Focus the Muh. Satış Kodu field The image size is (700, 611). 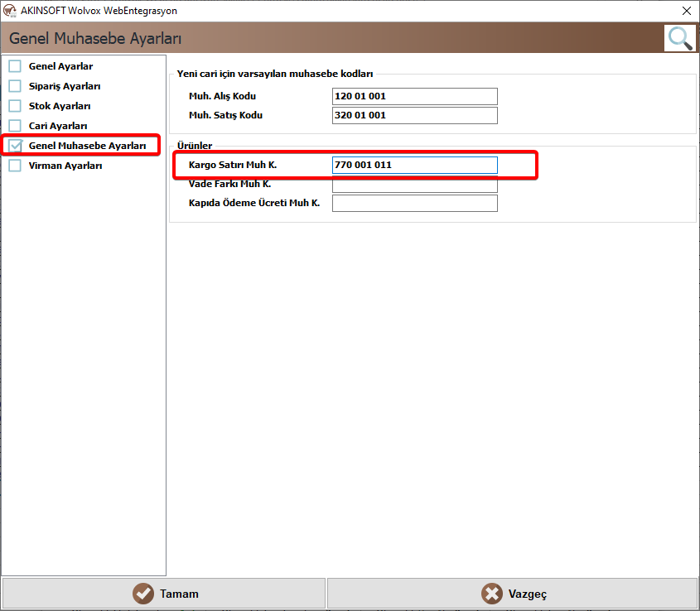pos(415,115)
